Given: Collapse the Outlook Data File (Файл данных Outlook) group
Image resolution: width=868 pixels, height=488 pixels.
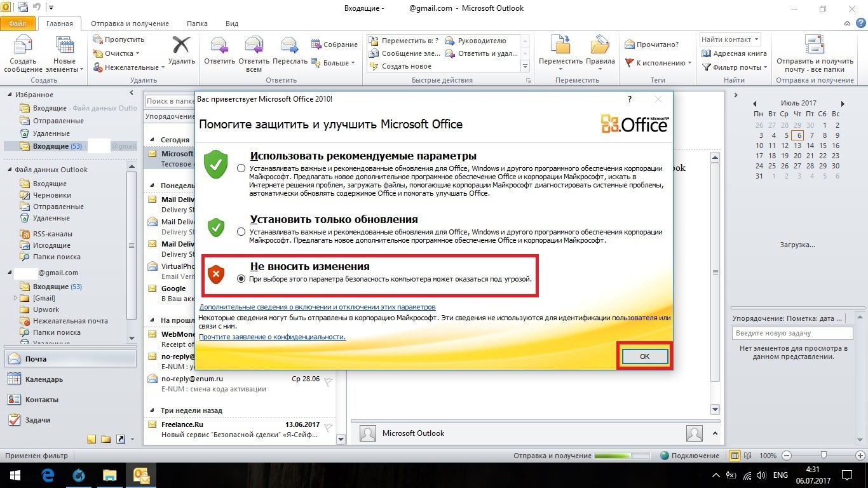Looking at the screenshot, I should pos(10,170).
